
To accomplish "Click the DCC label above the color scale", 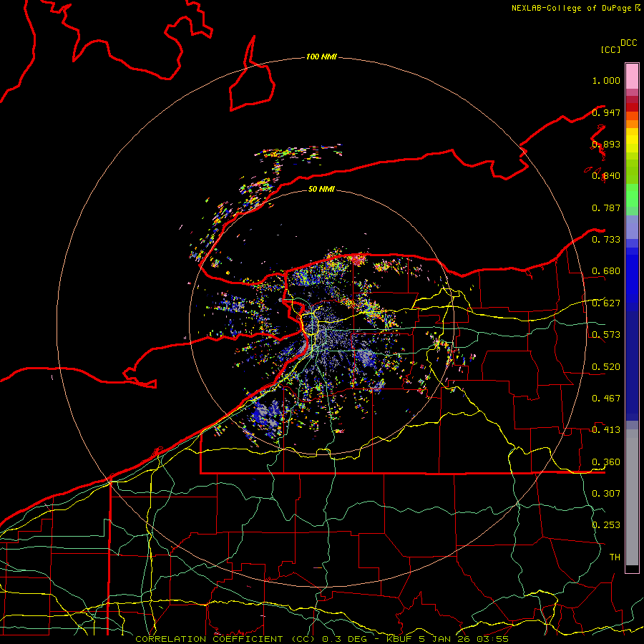I will click(x=628, y=43).
